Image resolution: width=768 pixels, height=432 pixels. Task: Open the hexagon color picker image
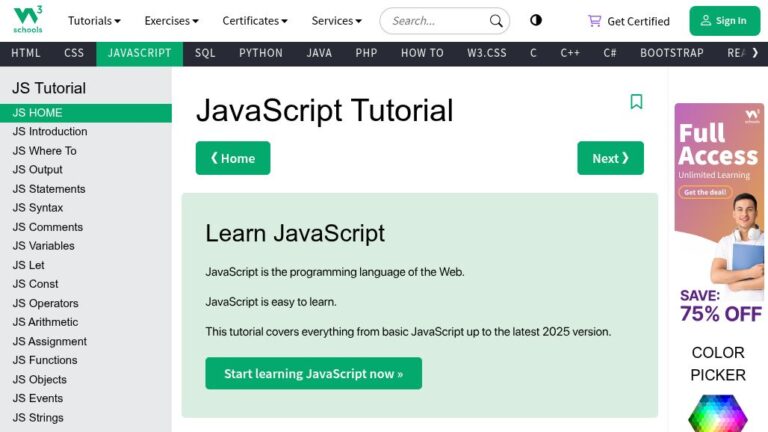[x=718, y=413]
